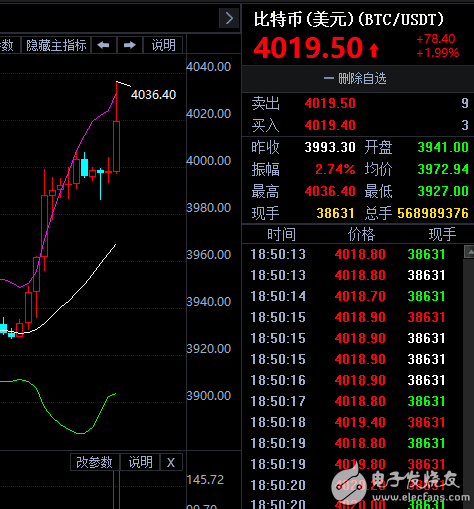The height and width of the screenshot is (509, 474).
Task: Click the 时间 column header
Action: coord(281,234)
